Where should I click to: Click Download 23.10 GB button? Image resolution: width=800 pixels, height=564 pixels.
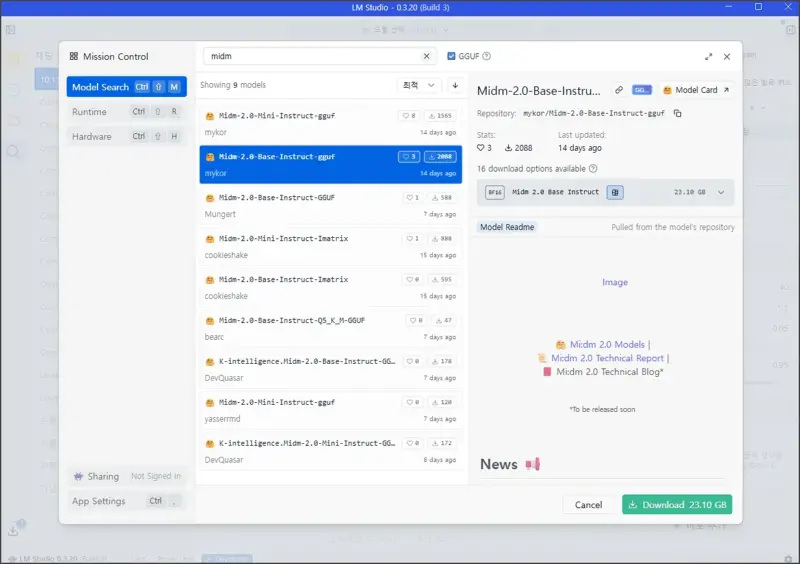[x=677, y=504]
